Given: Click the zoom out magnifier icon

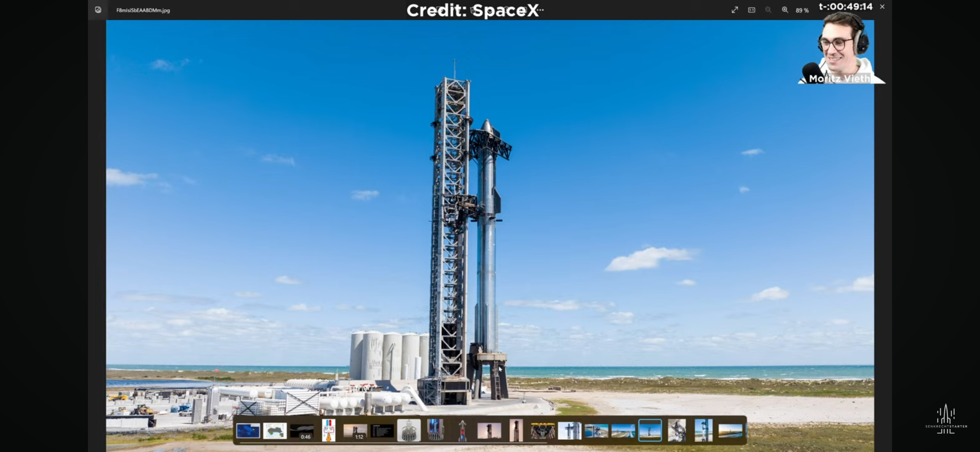Looking at the screenshot, I should pyautogui.click(x=768, y=10).
